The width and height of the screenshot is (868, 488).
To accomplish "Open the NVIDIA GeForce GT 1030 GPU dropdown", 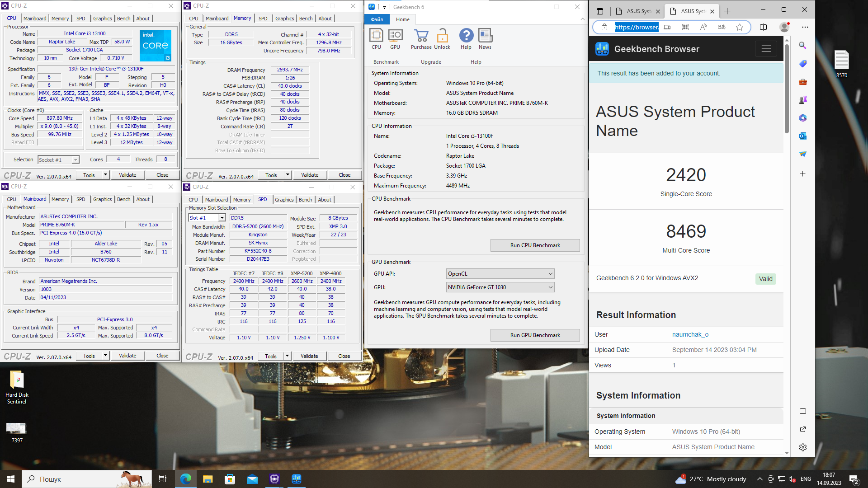I will click(500, 287).
